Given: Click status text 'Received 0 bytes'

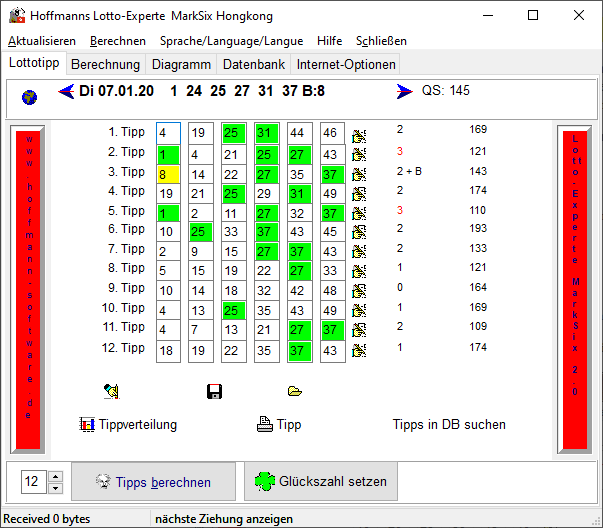Looking at the screenshot, I should click(x=47, y=519).
